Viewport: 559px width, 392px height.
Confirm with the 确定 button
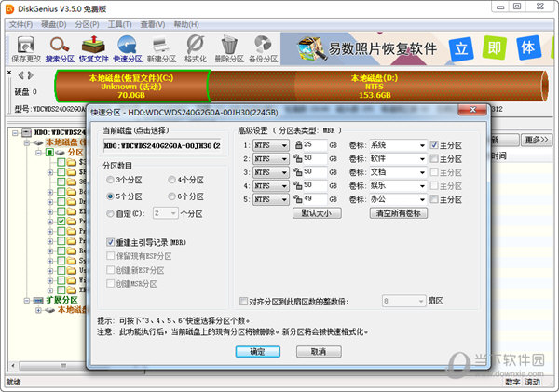257,352
